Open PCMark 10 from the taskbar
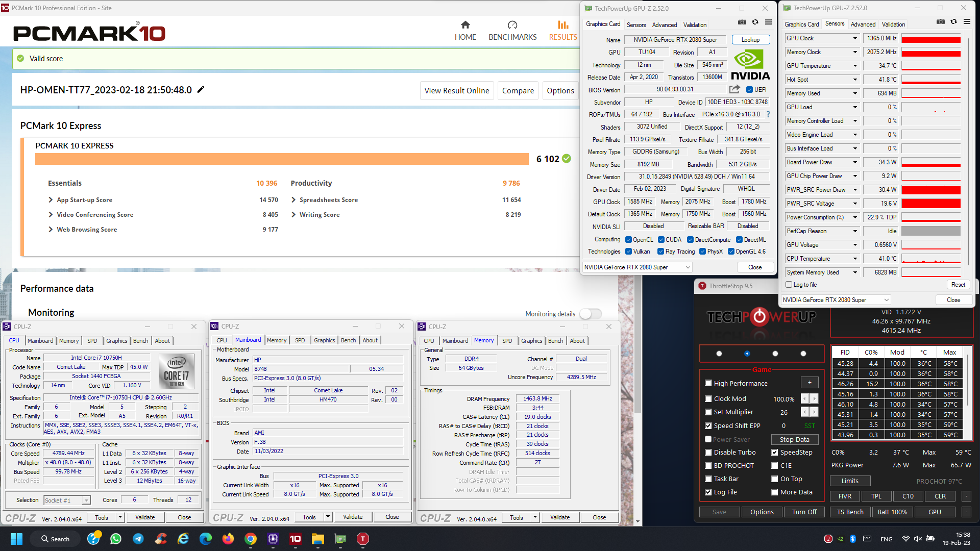980x551 pixels. (x=296, y=539)
